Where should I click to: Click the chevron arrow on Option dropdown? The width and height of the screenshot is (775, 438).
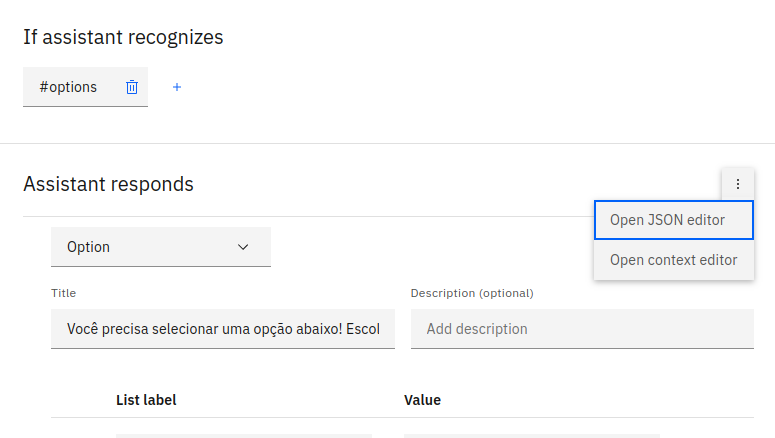click(x=243, y=247)
